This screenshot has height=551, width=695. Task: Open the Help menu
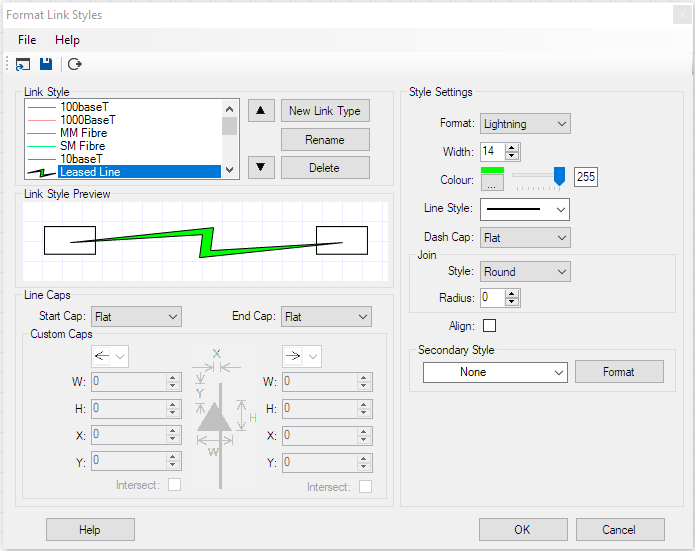pos(67,40)
